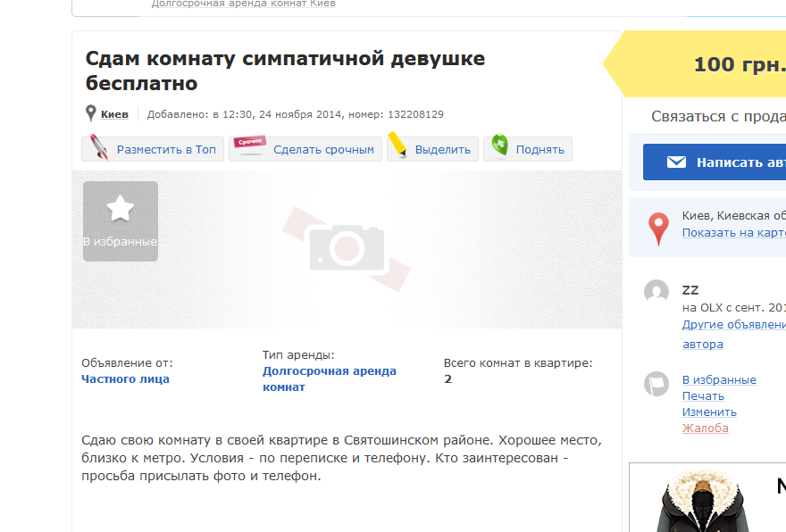Click the rocket icon for top placement
Screen dimensions: 786x532
coord(98,148)
